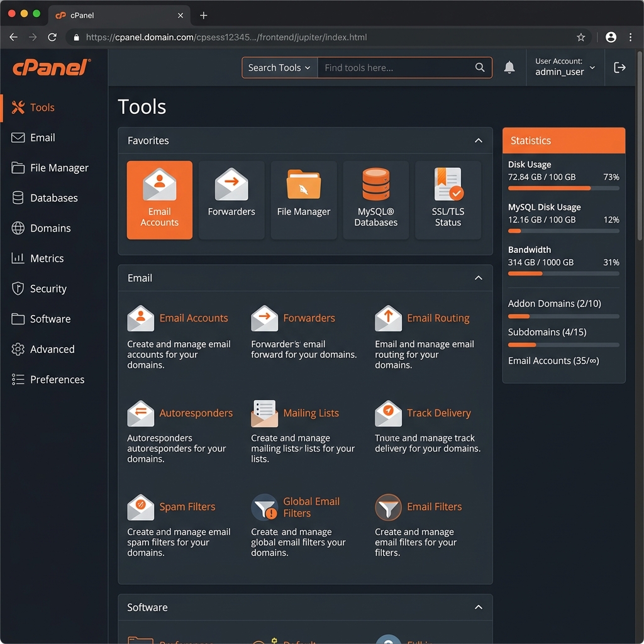Open the Email Accounts link
The image size is (644, 644).
(x=194, y=318)
